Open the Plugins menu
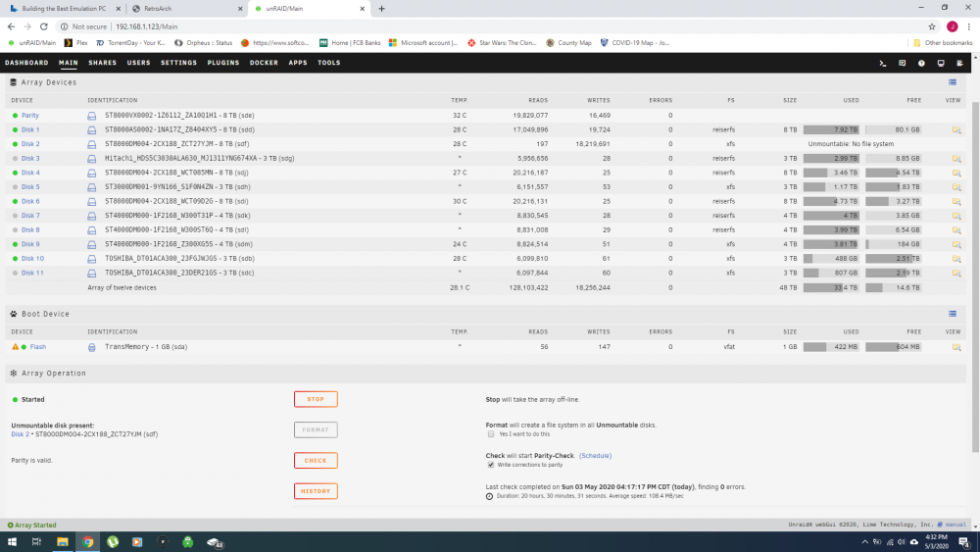Image resolution: width=980 pixels, height=552 pixels. [x=223, y=63]
